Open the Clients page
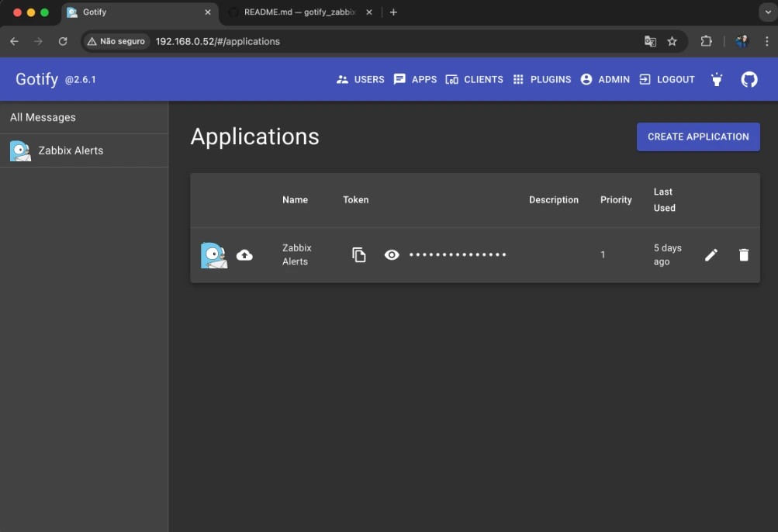The width and height of the screenshot is (778, 532). pos(475,79)
